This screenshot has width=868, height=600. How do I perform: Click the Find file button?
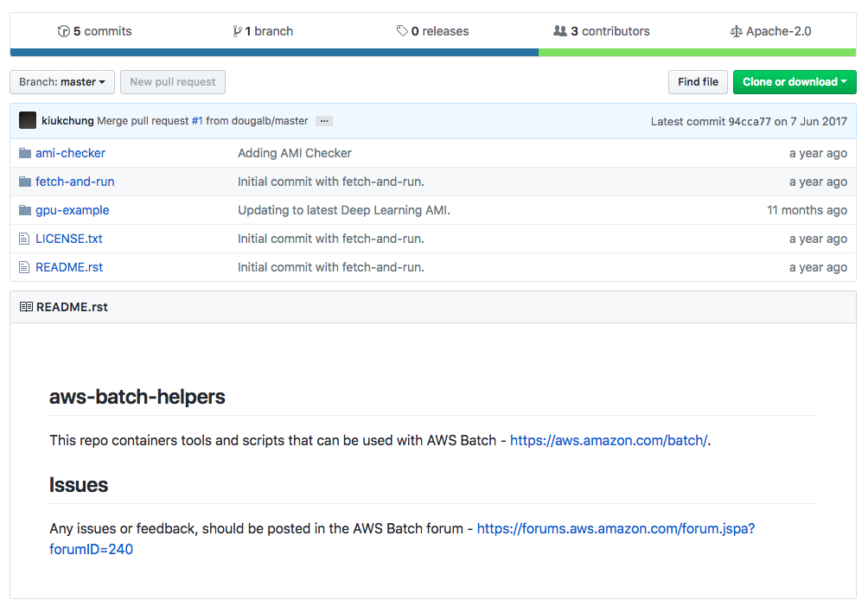pos(698,82)
